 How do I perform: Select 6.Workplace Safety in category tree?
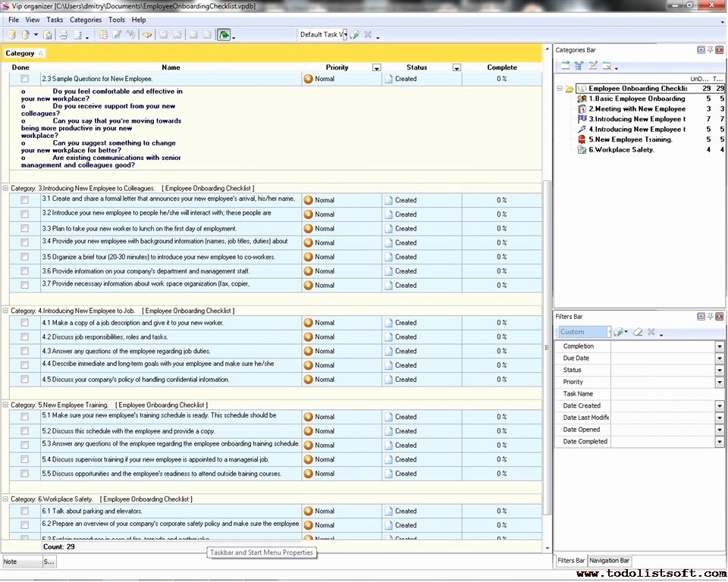[621, 150]
